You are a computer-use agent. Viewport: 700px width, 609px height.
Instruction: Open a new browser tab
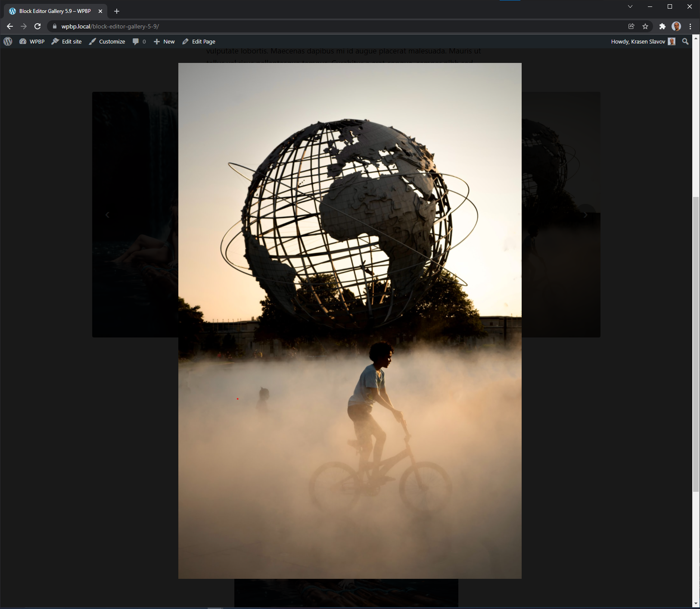pyautogui.click(x=117, y=11)
